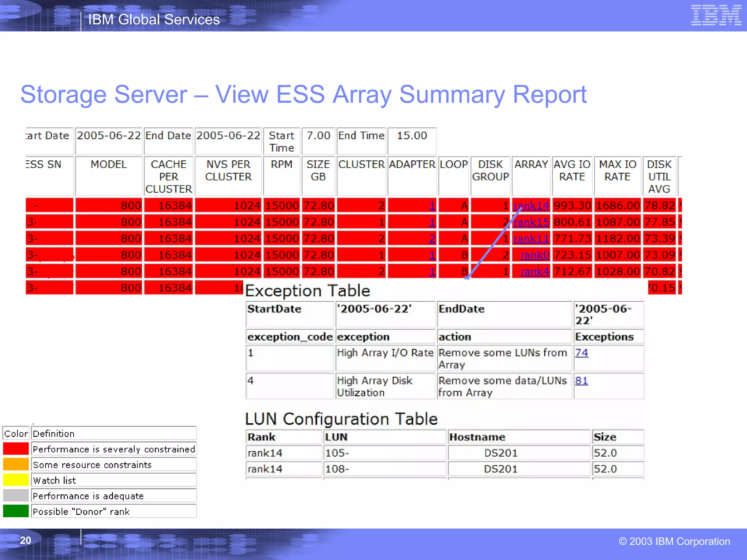Open the rank0 array link
Image resolution: width=747 pixels, height=560 pixels.
pos(534,255)
